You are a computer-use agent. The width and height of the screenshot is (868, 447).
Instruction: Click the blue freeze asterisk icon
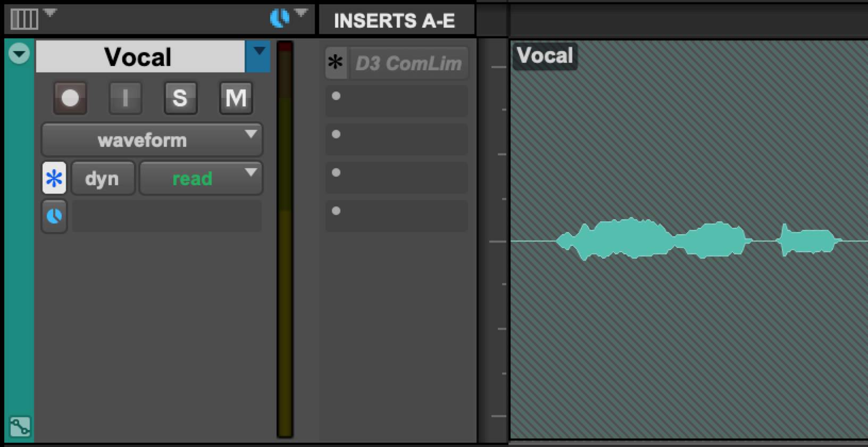point(54,178)
